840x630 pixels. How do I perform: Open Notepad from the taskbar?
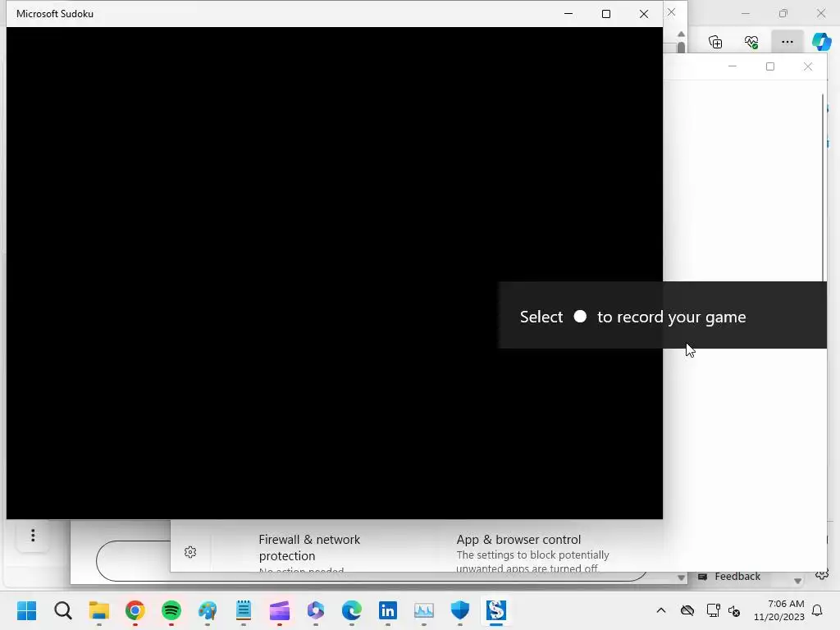(243, 610)
